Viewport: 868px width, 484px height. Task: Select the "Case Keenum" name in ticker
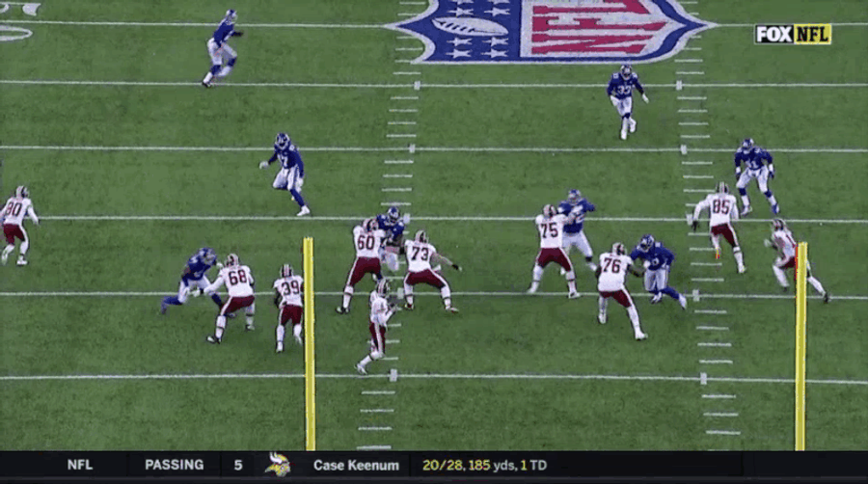tap(356, 465)
